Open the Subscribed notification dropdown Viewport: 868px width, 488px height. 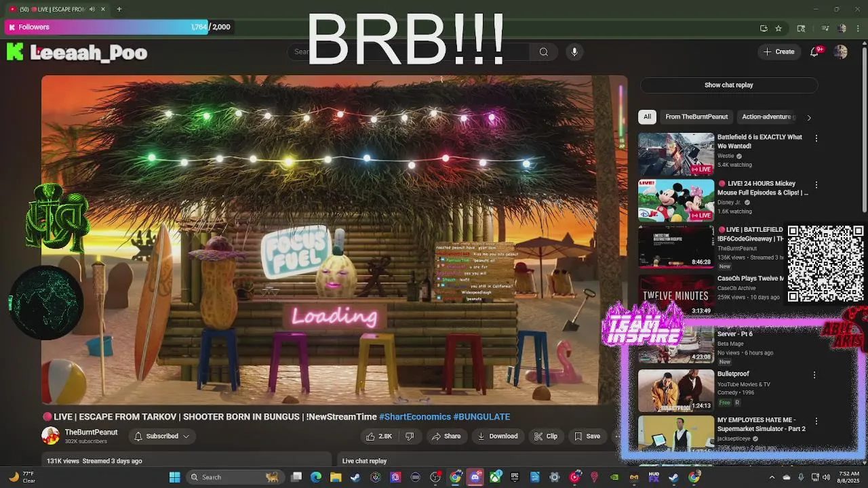(162, 436)
